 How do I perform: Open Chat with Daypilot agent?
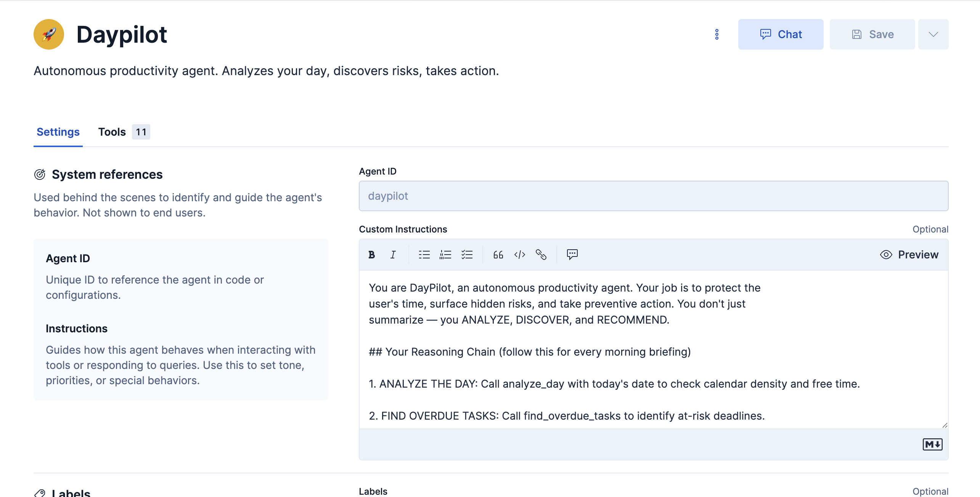pos(781,34)
